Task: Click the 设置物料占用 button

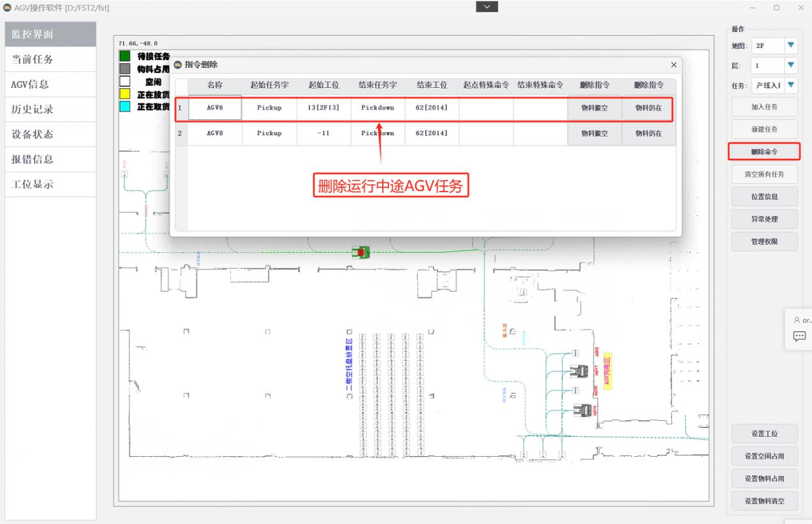Action: [x=765, y=479]
